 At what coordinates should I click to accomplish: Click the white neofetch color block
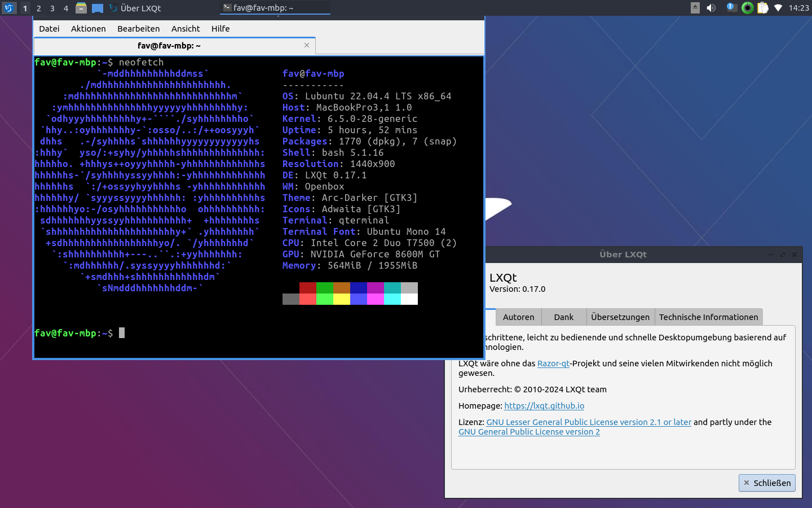click(x=409, y=299)
